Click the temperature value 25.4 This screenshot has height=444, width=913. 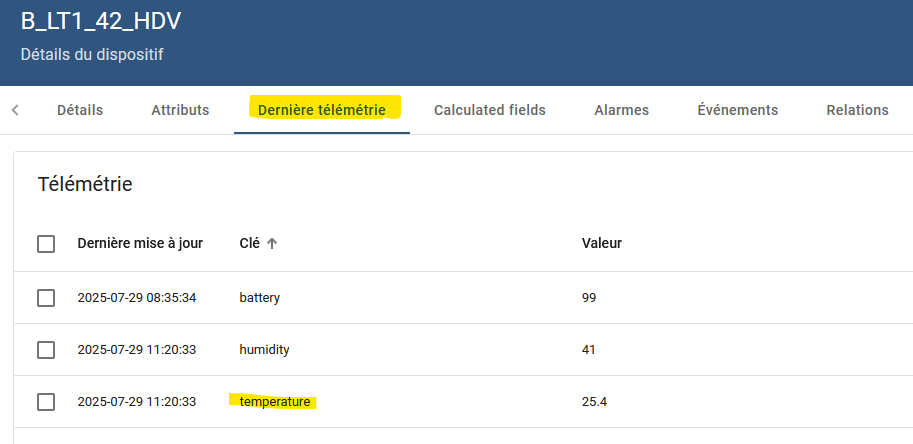tap(594, 402)
